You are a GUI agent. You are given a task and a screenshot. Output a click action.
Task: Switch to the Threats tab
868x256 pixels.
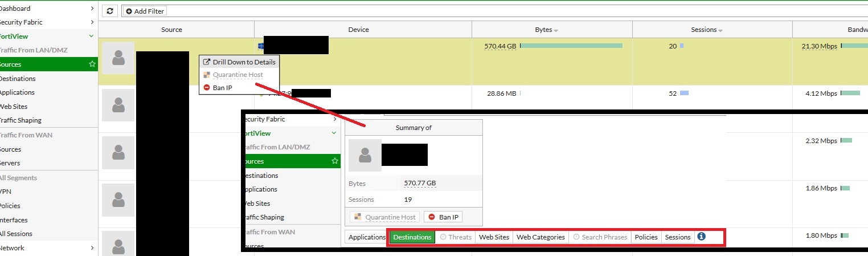click(x=456, y=237)
